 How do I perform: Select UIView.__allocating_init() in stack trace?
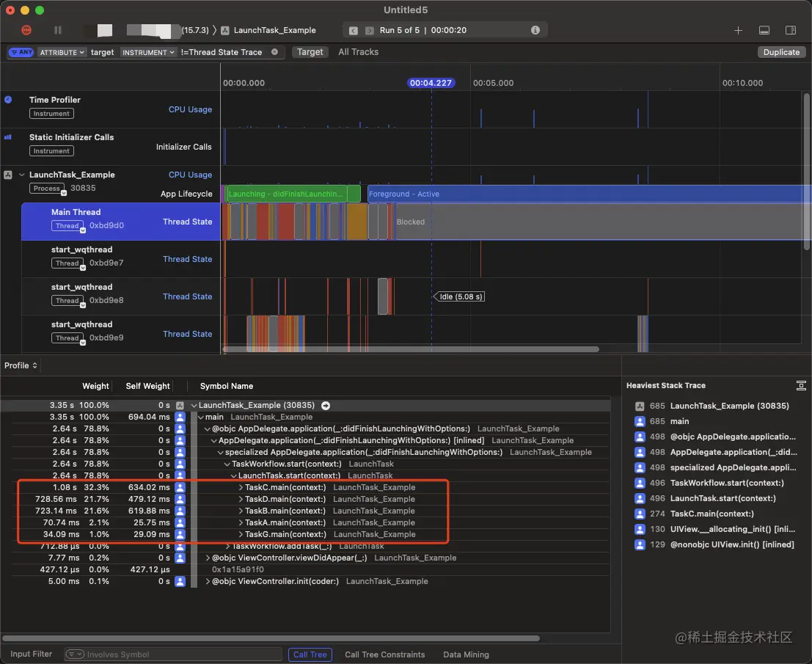click(732, 529)
